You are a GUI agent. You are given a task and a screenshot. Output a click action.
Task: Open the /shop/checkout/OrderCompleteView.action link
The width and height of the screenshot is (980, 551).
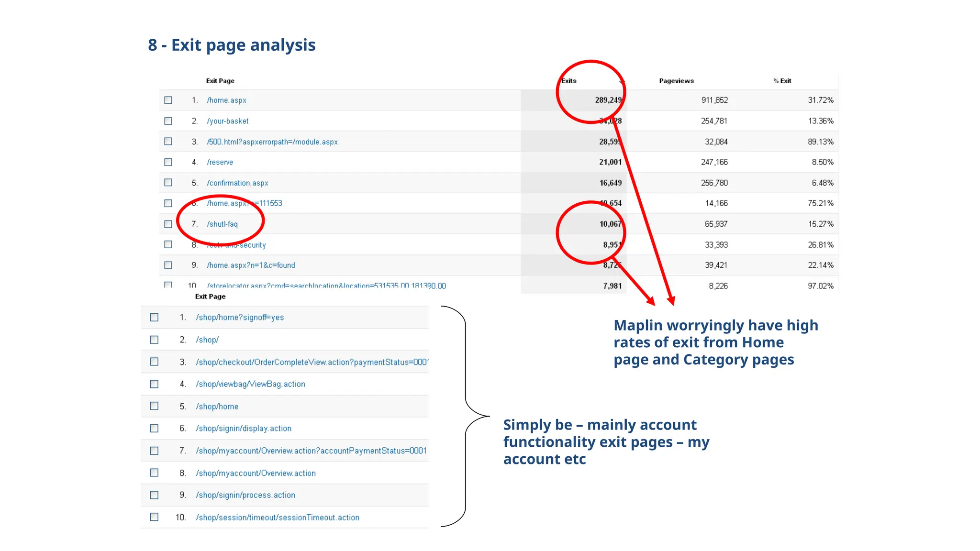312,362
